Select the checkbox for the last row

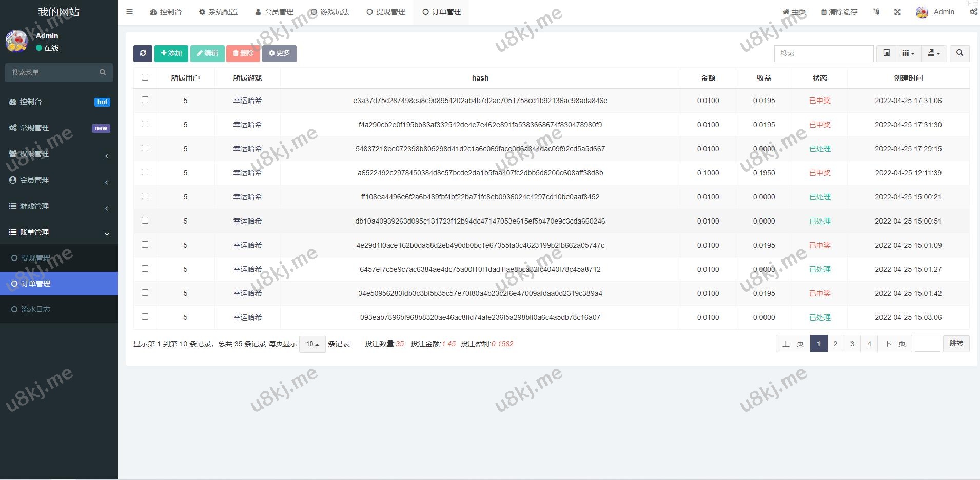[x=145, y=317]
